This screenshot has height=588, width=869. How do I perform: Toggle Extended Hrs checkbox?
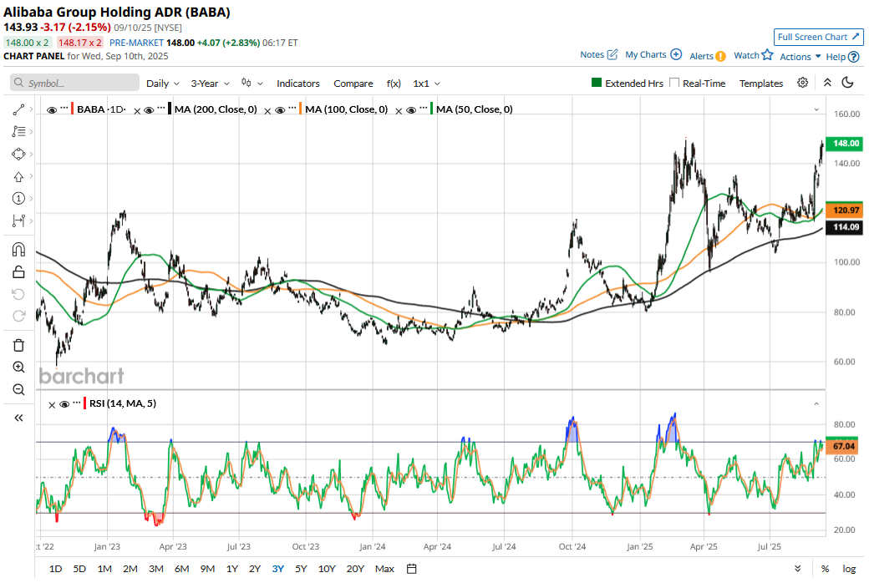tap(597, 83)
